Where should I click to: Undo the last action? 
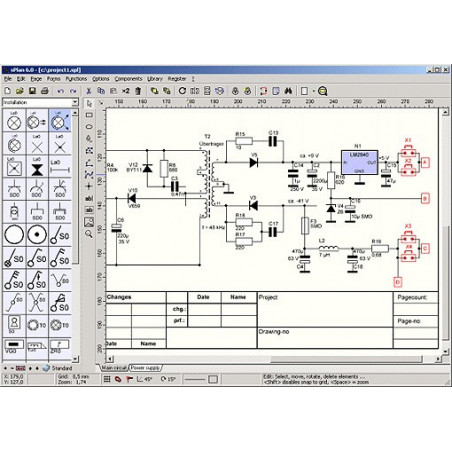(x=60, y=91)
